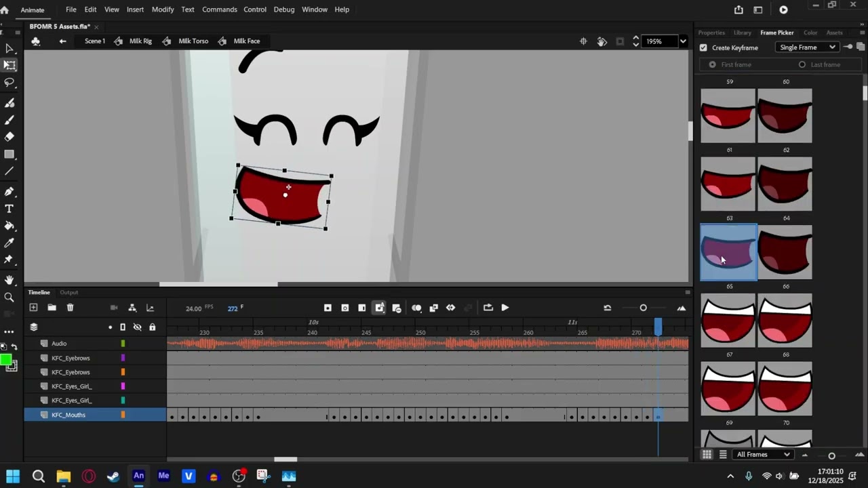Go to Milk Rig in breadcrumb
This screenshot has width=868, height=488.
click(x=140, y=41)
